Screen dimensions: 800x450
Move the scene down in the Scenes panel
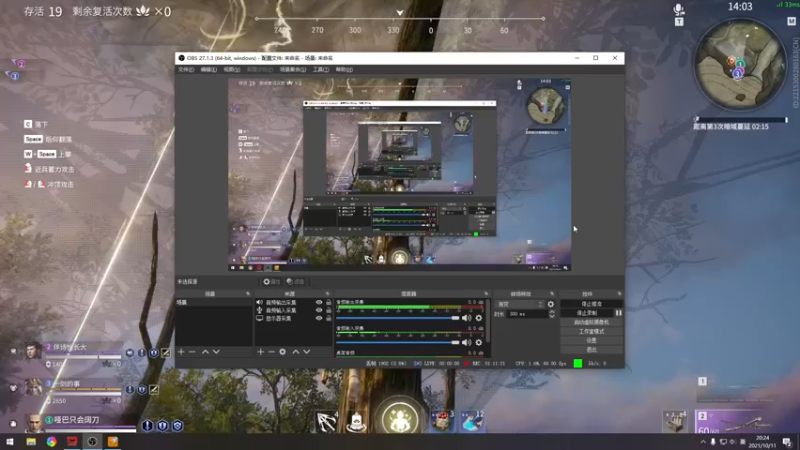(x=216, y=352)
